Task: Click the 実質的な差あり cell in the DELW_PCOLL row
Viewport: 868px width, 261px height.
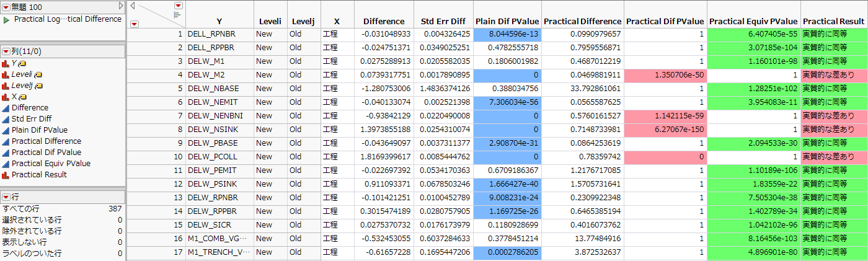Action: coord(834,157)
